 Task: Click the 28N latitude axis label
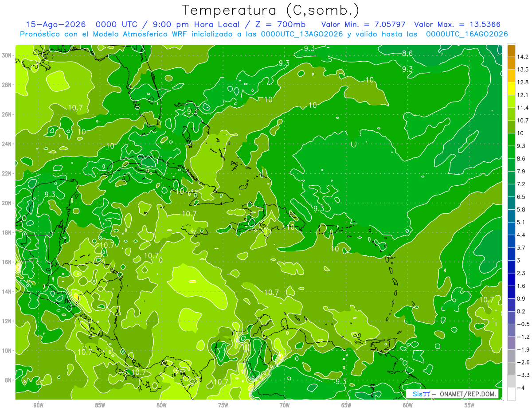click(x=8, y=85)
